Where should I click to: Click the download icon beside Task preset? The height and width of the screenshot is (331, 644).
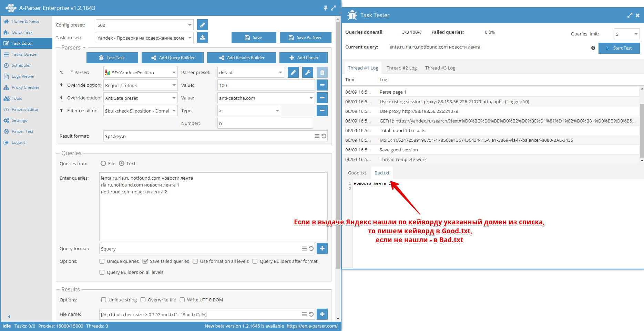[203, 38]
